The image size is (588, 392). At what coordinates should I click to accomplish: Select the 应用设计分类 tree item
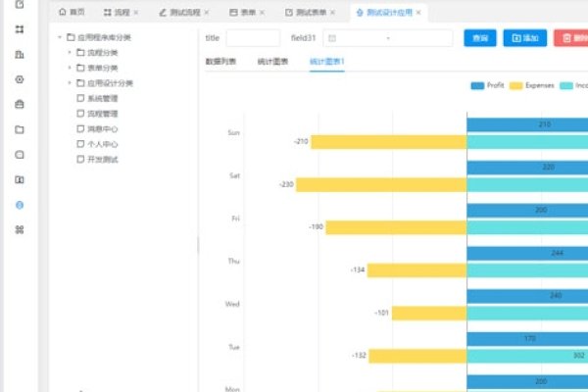tap(110, 83)
